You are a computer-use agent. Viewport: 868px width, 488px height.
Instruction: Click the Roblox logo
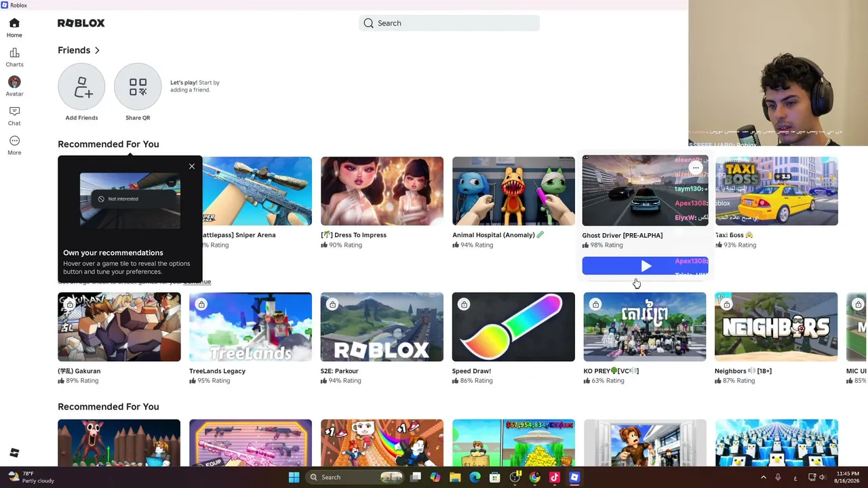click(81, 23)
